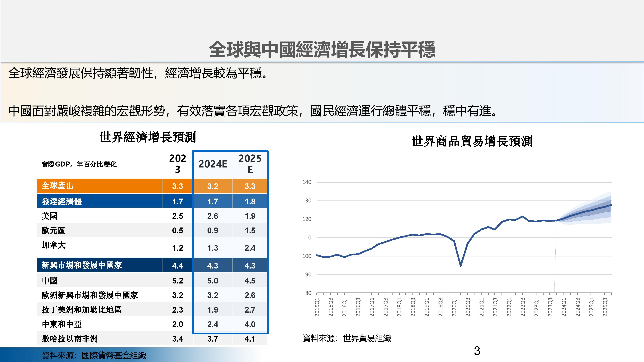Click the 2025E value 4.5 for 中國
The height and width of the screenshot is (362, 644).
pyautogui.click(x=250, y=281)
